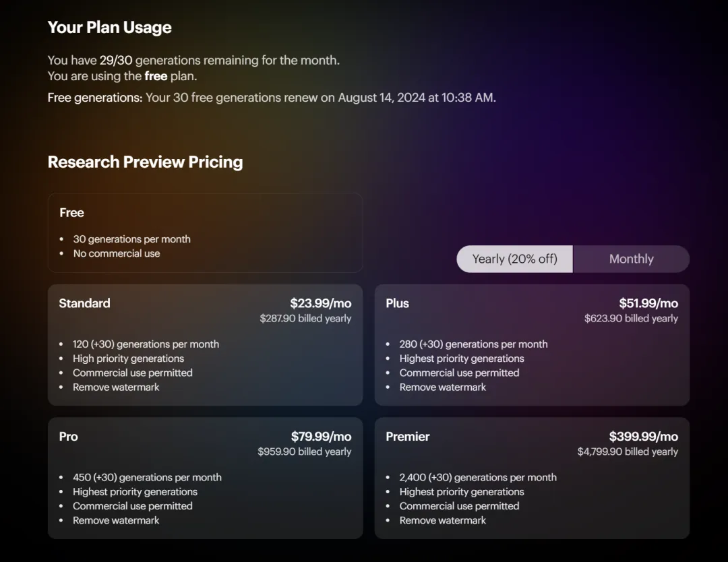Viewport: 728px width, 562px height.
Task: Click '2,400 (+30) generations per month' in Premier
Action: point(478,478)
